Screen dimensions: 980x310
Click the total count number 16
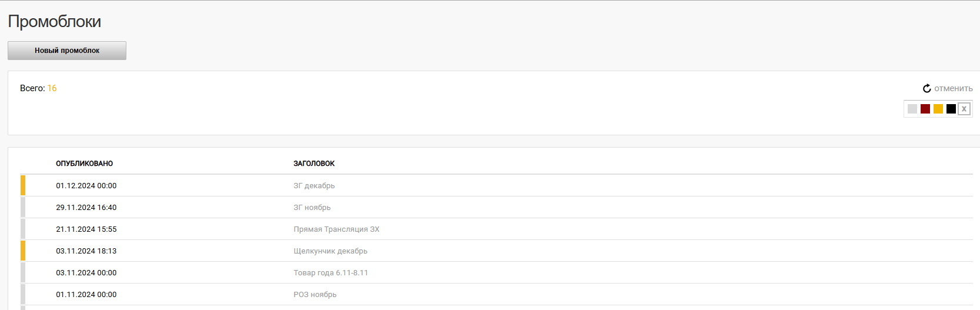pyautogui.click(x=52, y=88)
